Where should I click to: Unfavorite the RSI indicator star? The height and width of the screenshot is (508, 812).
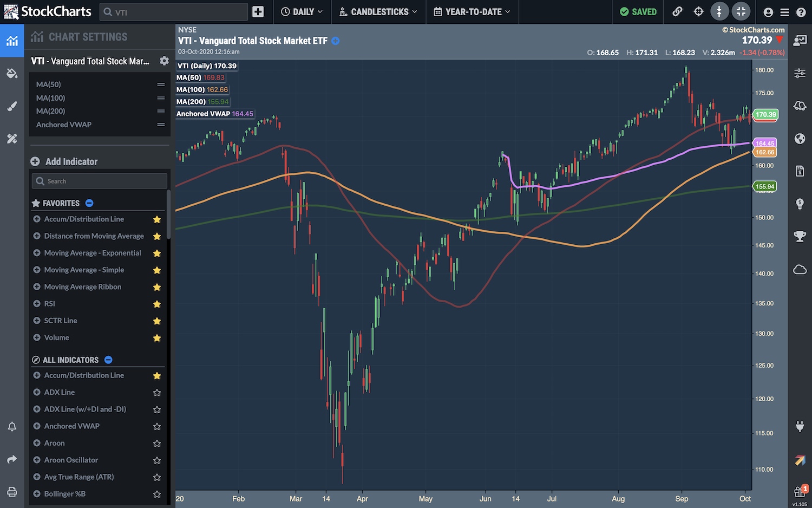tap(157, 304)
